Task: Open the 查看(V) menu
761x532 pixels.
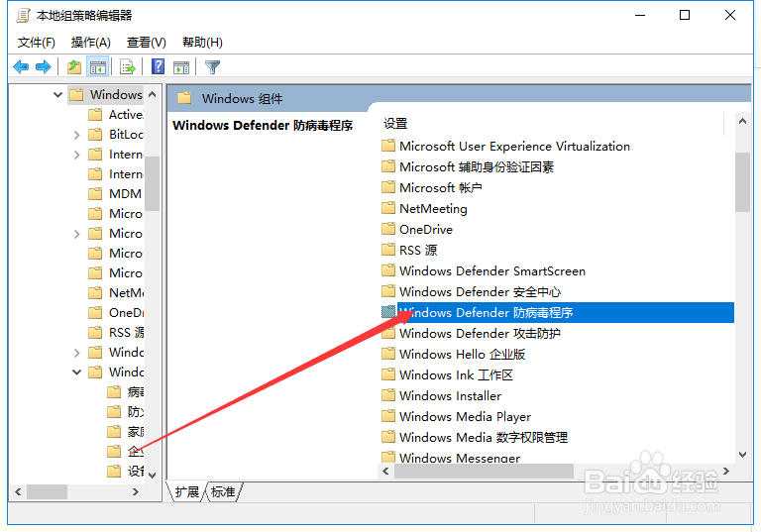Action: coord(146,43)
